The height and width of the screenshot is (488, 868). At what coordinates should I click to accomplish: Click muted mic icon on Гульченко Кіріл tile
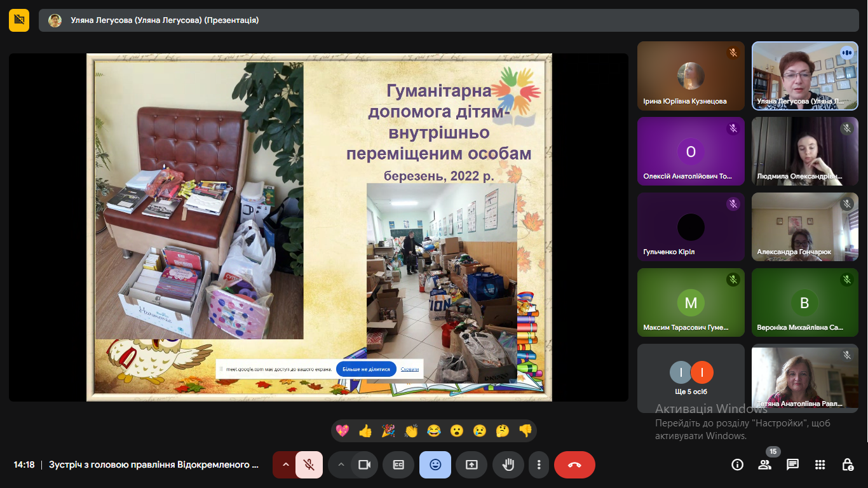tap(733, 204)
